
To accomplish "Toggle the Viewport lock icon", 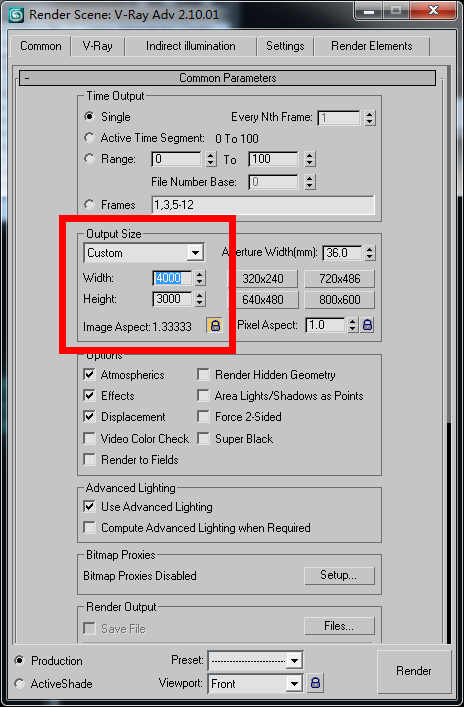I will tap(315, 683).
